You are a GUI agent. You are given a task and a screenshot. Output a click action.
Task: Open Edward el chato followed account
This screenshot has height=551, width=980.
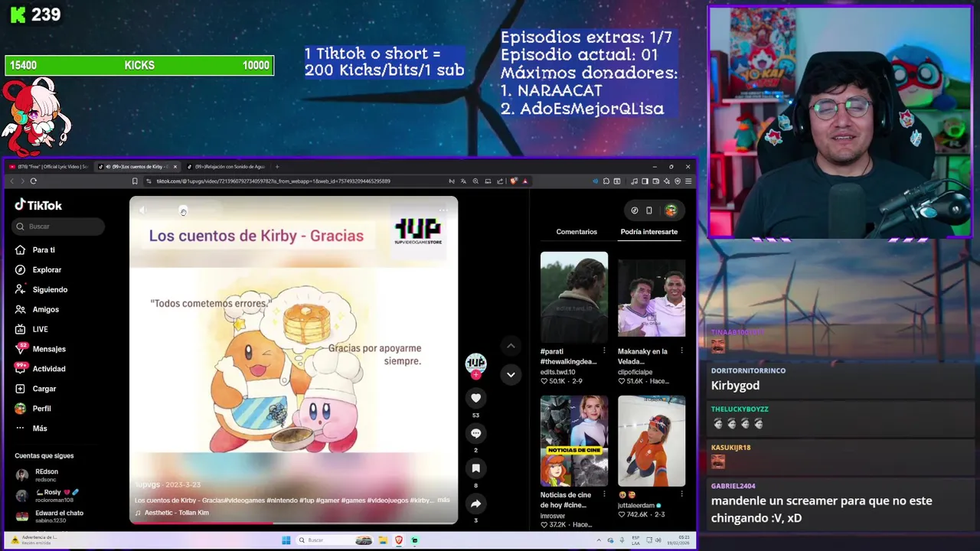click(x=49, y=517)
